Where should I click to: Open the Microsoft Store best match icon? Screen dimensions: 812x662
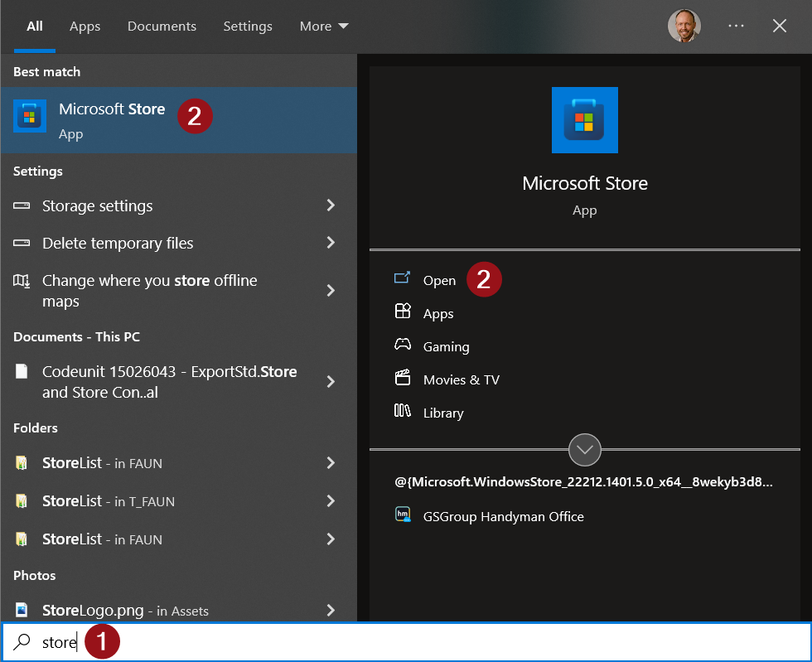(30, 116)
